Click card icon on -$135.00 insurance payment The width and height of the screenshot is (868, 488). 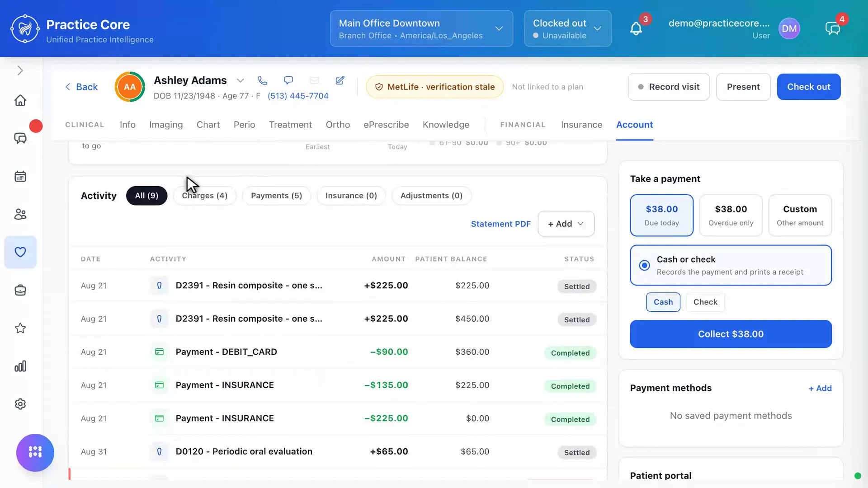159,385
